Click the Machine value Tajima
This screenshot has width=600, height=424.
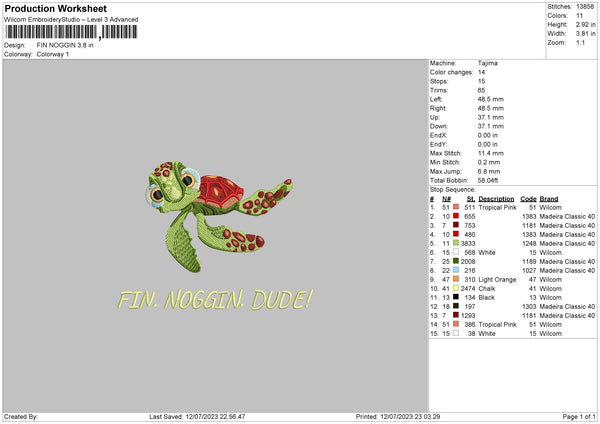[x=488, y=63]
